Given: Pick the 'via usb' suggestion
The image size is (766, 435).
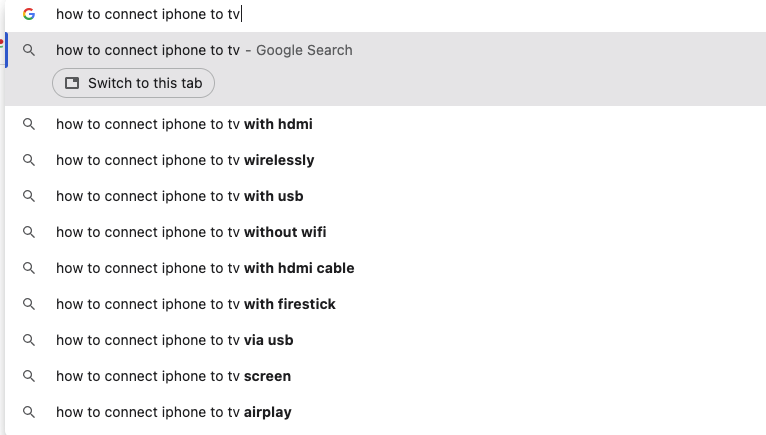Looking at the screenshot, I should pyautogui.click(x=174, y=340).
